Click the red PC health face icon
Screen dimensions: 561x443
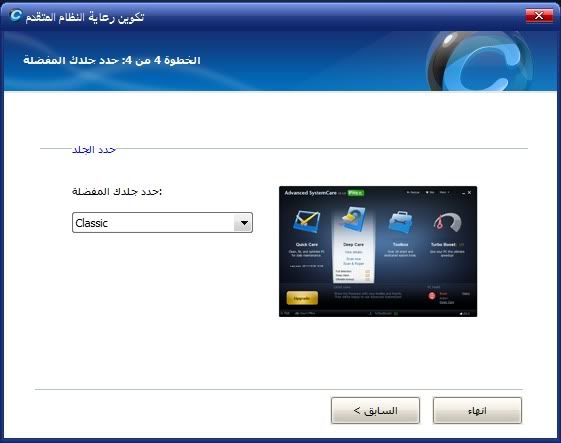tap(432, 296)
